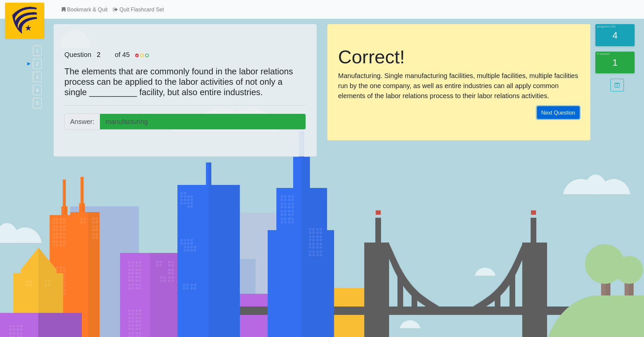Click the green status circle

[x=147, y=56]
